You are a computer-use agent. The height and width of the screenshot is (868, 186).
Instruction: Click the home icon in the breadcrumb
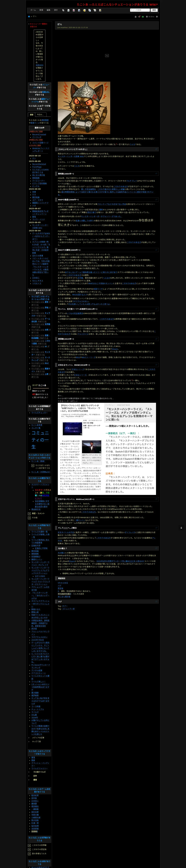pos(29,16)
